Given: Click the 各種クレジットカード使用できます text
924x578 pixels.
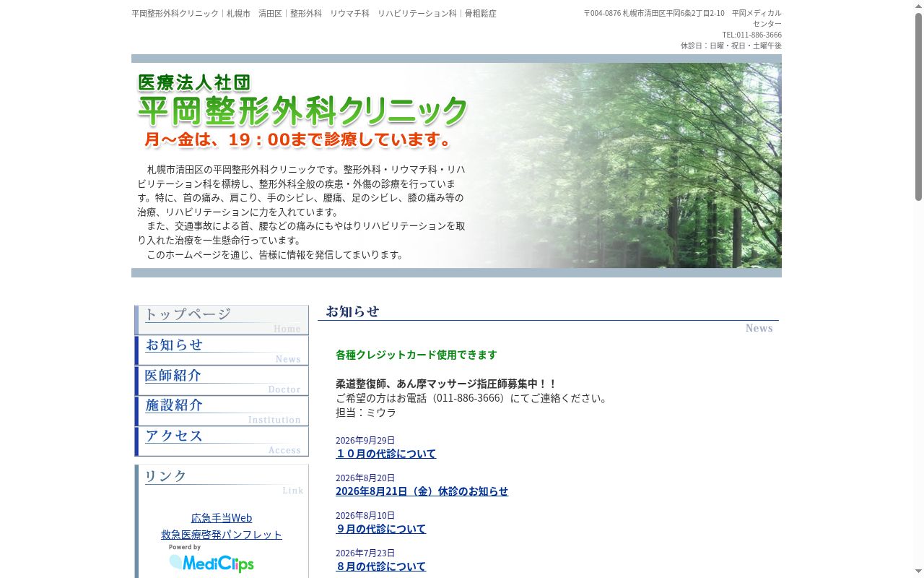Looking at the screenshot, I should pos(417,355).
